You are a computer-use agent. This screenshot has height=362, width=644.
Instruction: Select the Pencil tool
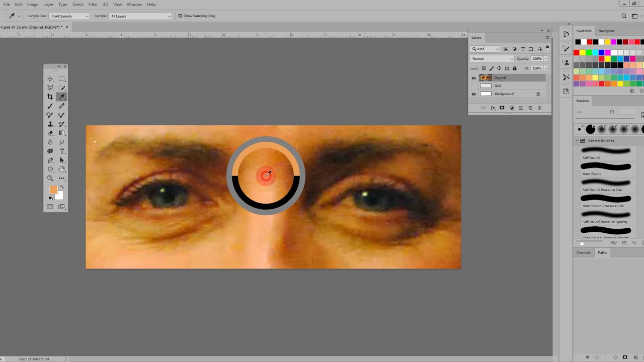point(62,106)
